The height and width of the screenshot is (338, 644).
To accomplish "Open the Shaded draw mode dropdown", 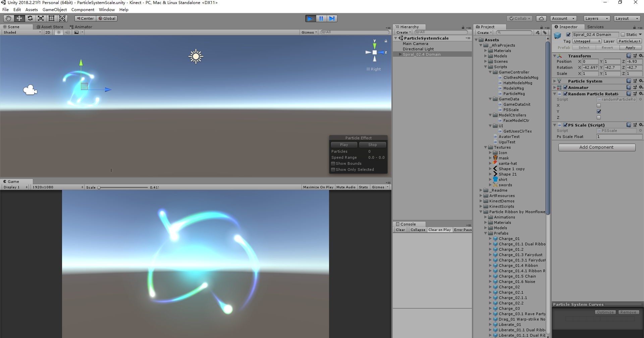I will [21, 32].
